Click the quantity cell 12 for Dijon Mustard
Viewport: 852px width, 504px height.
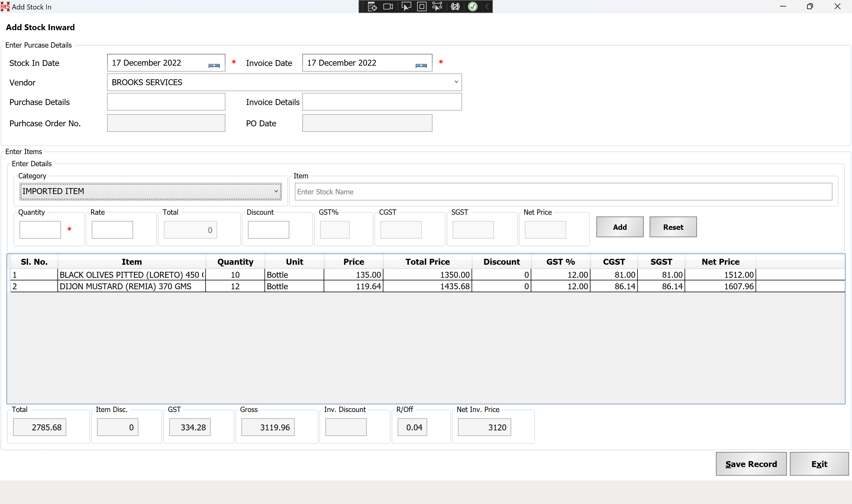pyautogui.click(x=235, y=286)
